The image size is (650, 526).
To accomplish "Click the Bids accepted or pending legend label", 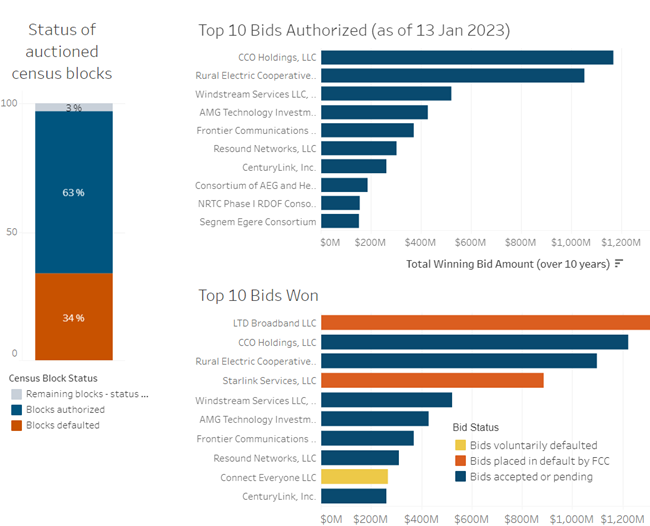I will coord(531,477).
